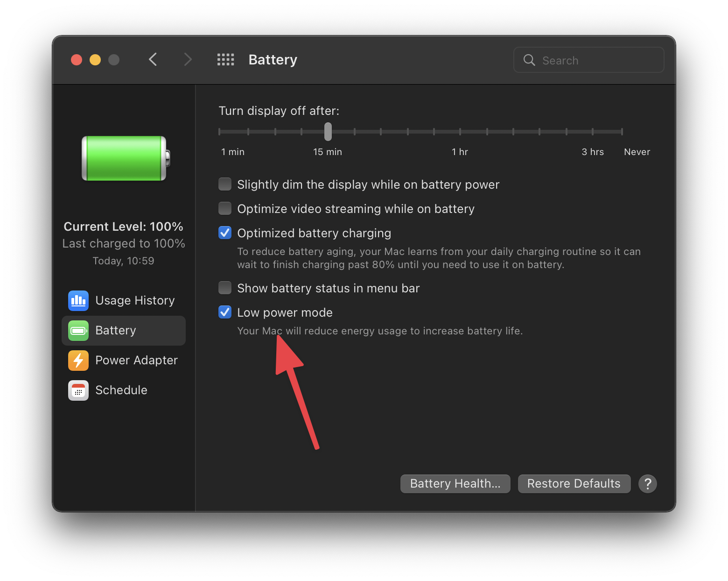Click the 'reduce energy usage' description text
This screenshot has height=581, width=728.
coord(379,331)
